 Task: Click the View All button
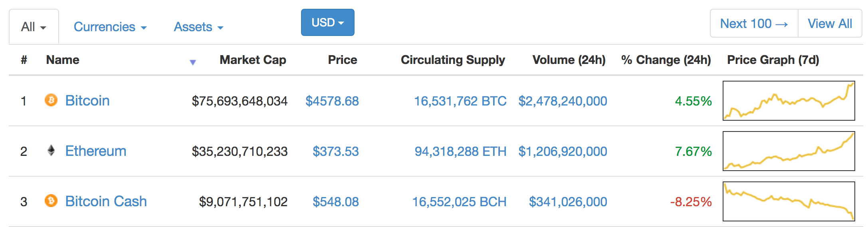(830, 24)
